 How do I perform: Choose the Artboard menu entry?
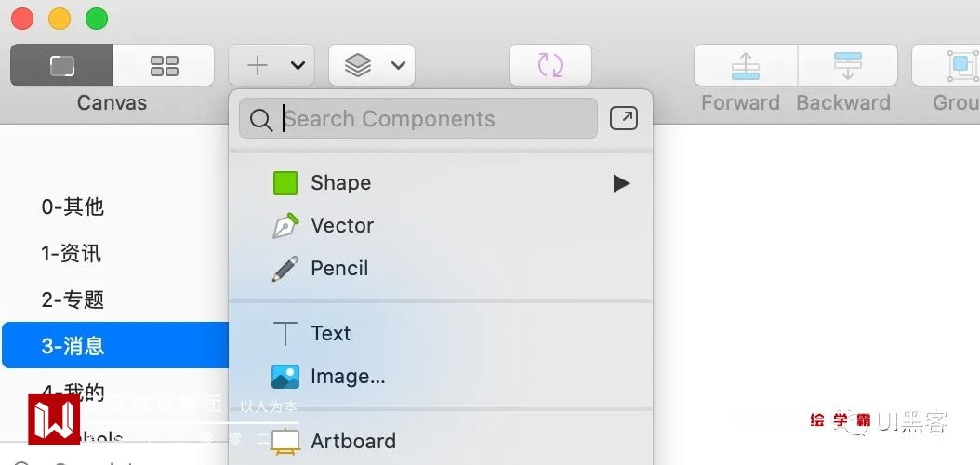[x=353, y=441]
